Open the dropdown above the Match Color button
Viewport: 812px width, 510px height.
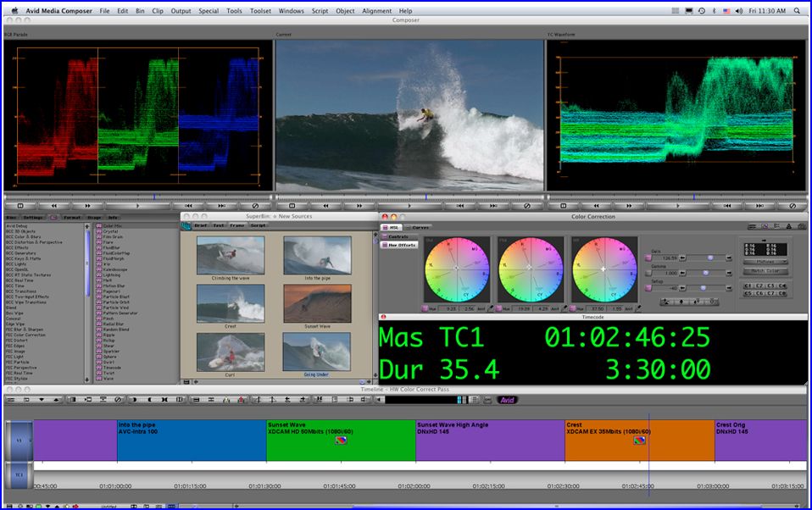(765, 262)
